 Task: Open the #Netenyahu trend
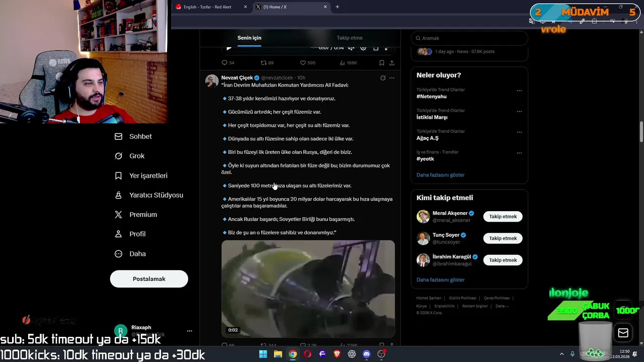pos(432,96)
